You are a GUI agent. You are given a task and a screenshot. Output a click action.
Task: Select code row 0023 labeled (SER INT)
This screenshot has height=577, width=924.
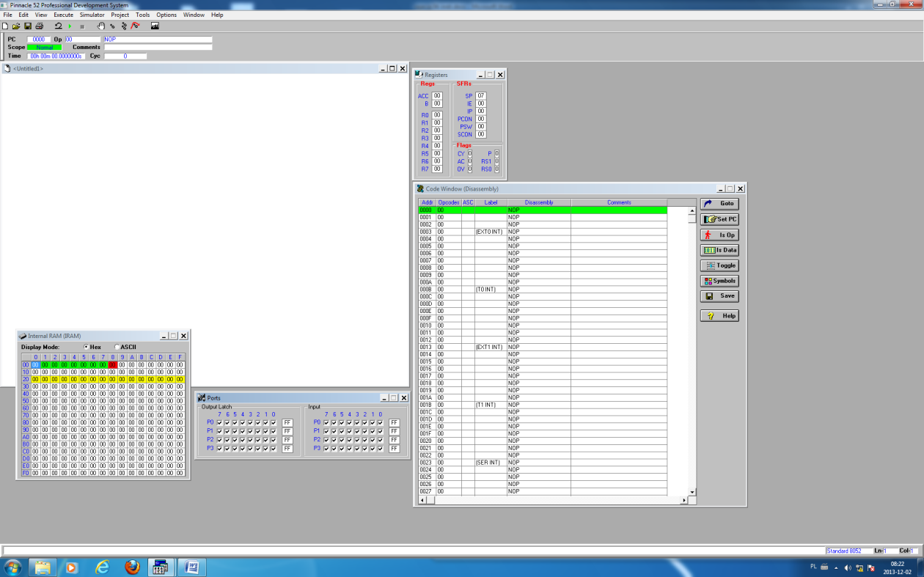tap(543, 463)
